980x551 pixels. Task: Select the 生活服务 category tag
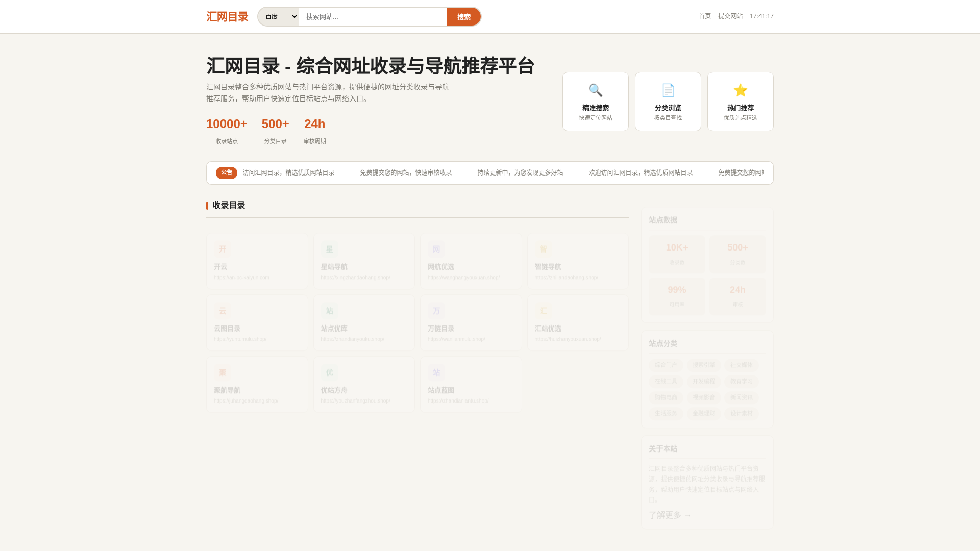[x=666, y=413]
